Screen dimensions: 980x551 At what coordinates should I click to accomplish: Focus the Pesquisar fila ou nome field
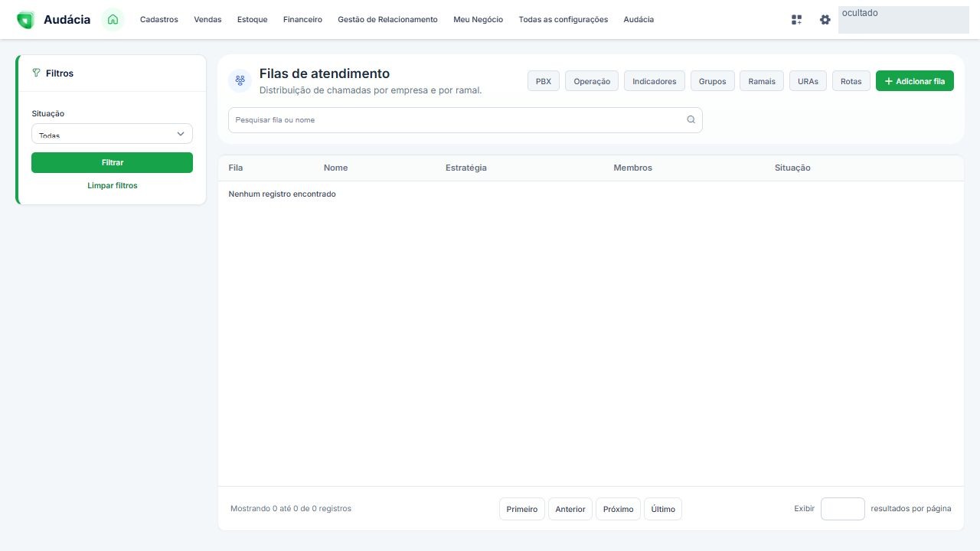[465, 120]
